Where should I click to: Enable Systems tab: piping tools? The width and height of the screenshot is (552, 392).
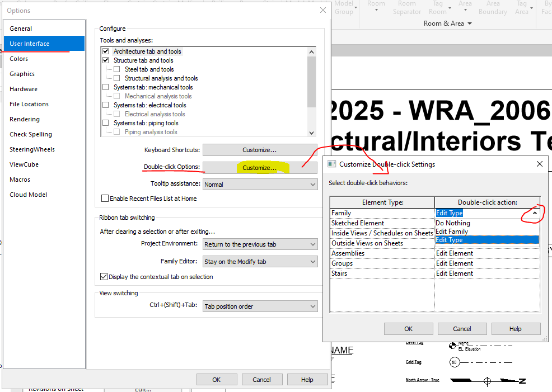coord(106,122)
